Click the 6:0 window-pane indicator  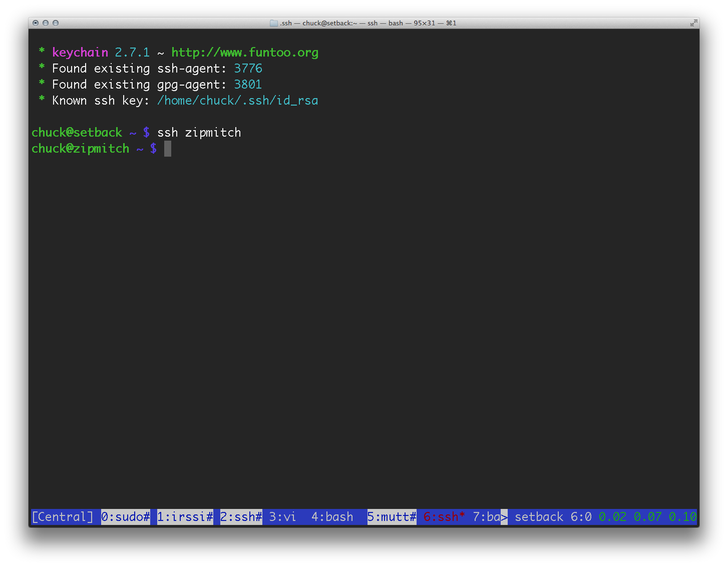point(581,517)
